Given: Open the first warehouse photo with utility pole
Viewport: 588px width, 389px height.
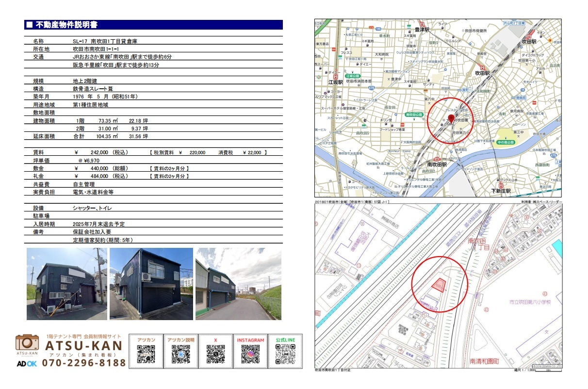Looking at the screenshot, I should [67, 284].
